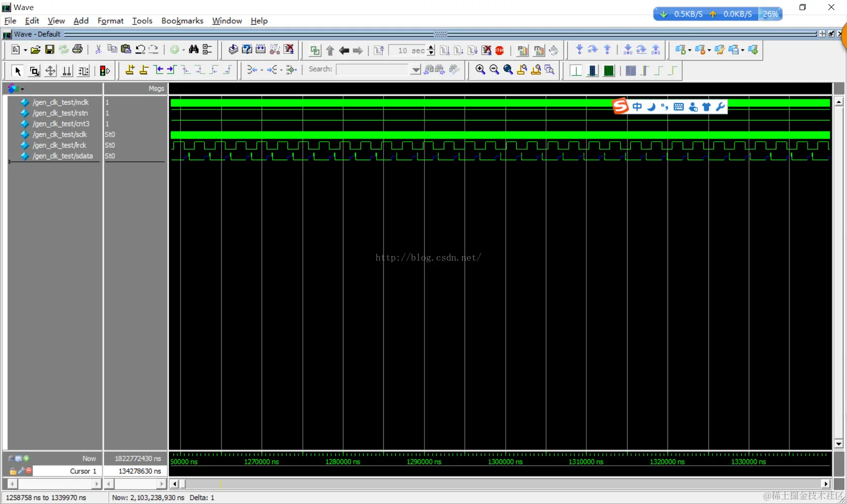
Task: Zoom in on the waveform
Action: click(480, 70)
